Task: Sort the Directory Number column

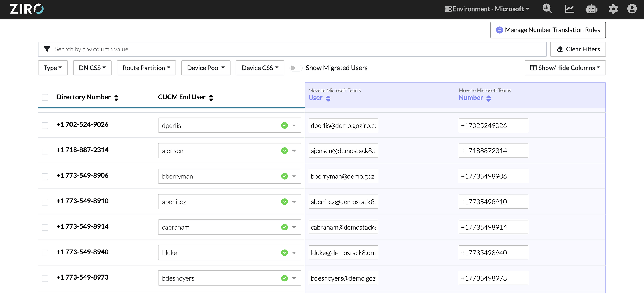Action: [x=117, y=97]
